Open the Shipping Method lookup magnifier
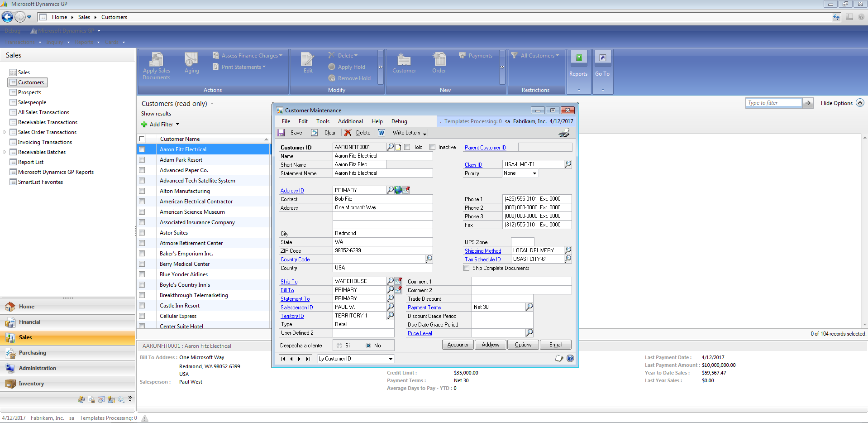 tap(568, 250)
